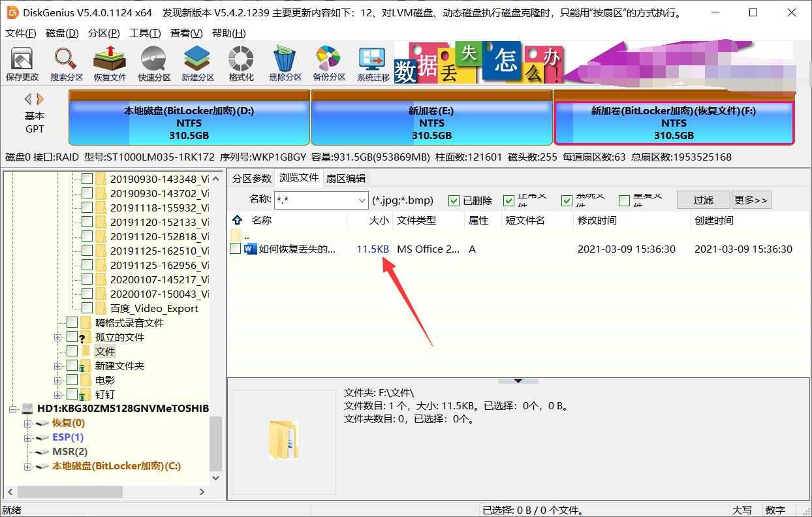The height and width of the screenshot is (517, 812).
Task: Click the up-arrow parent folder icon in the file list header
Action: click(238, 220)
